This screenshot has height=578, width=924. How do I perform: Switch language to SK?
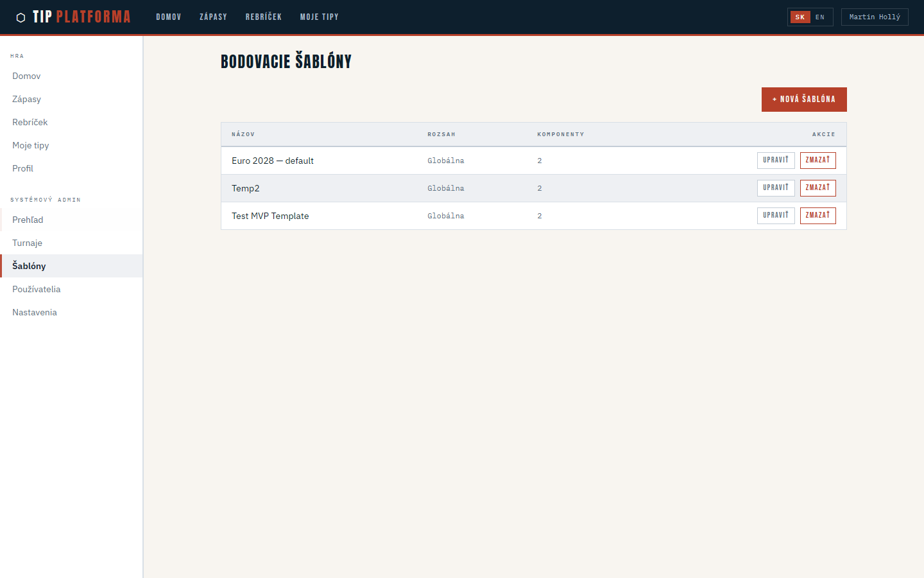[800, 17]
